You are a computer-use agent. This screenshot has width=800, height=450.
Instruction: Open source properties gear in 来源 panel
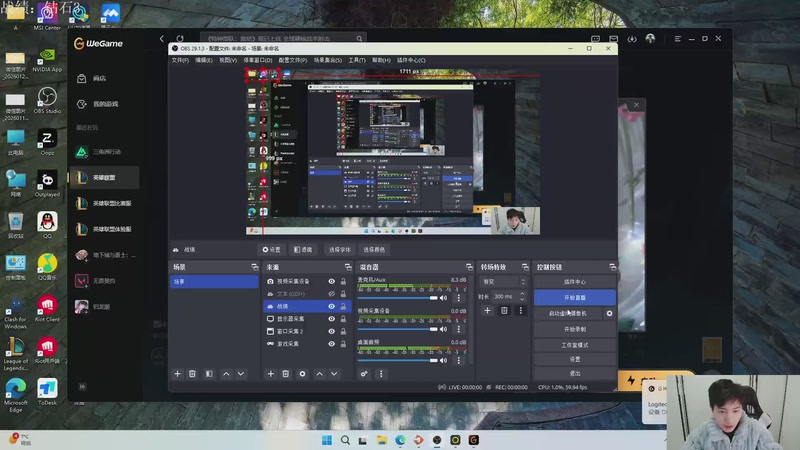click(303, 374)
